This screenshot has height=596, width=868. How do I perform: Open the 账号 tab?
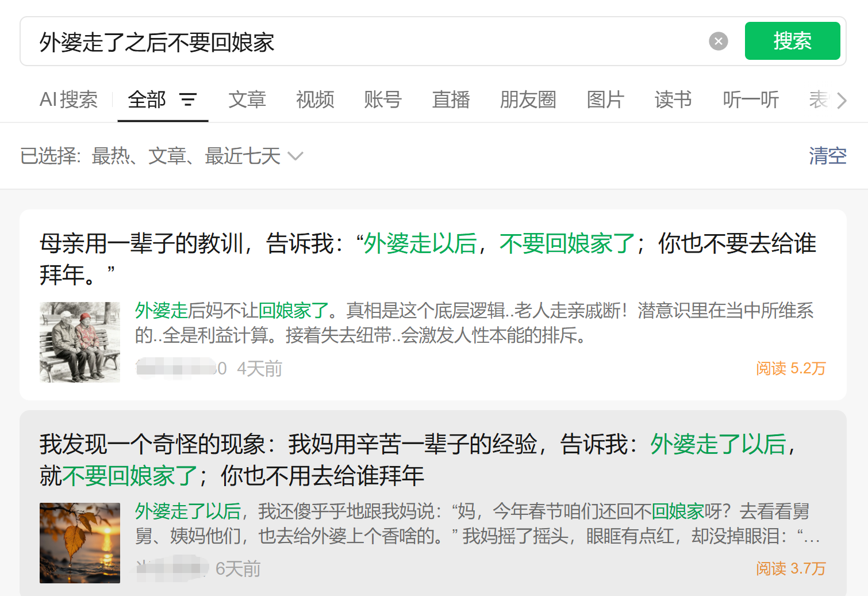pyautogui.click(x=383, y=100)
